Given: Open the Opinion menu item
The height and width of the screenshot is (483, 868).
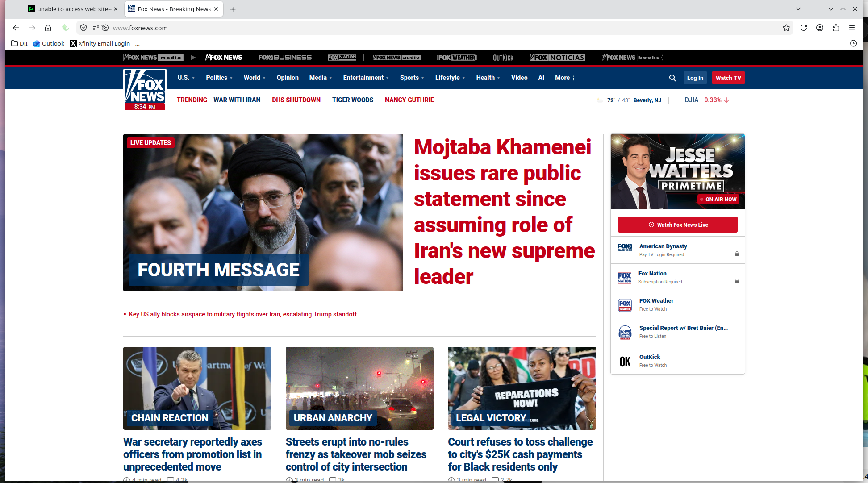Looking at the screenshot, I should 287,78.
